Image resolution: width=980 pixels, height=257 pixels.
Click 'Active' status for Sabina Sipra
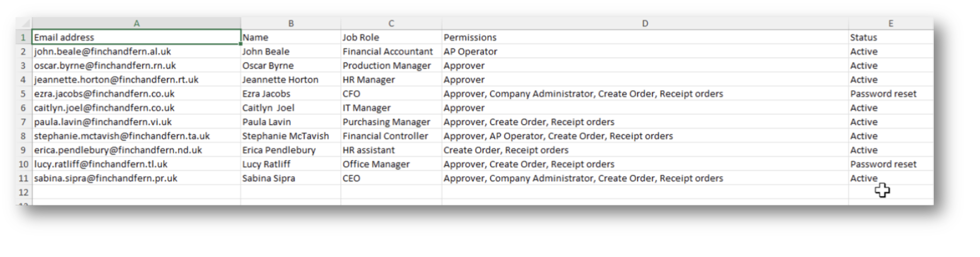890,178
